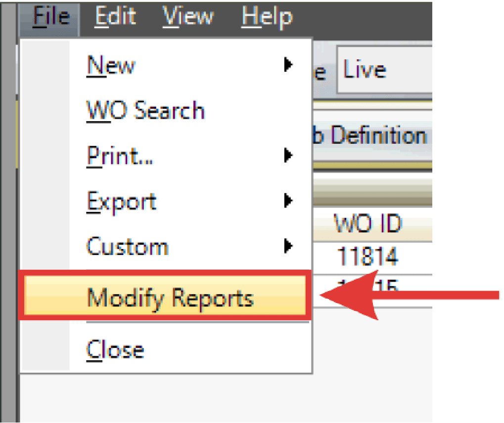Select the Custom menu entry
The height and width of the screenshot is (423, 504).
128,246
